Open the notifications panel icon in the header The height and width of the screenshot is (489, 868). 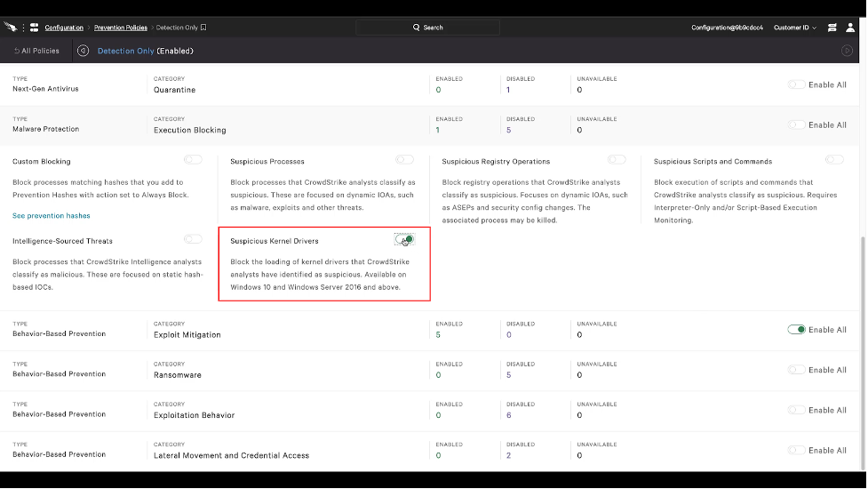(x=832, y=28)
